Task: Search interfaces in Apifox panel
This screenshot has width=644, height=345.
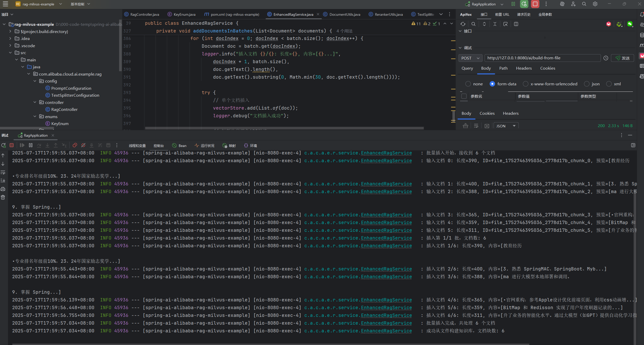Action: point(474,24)
